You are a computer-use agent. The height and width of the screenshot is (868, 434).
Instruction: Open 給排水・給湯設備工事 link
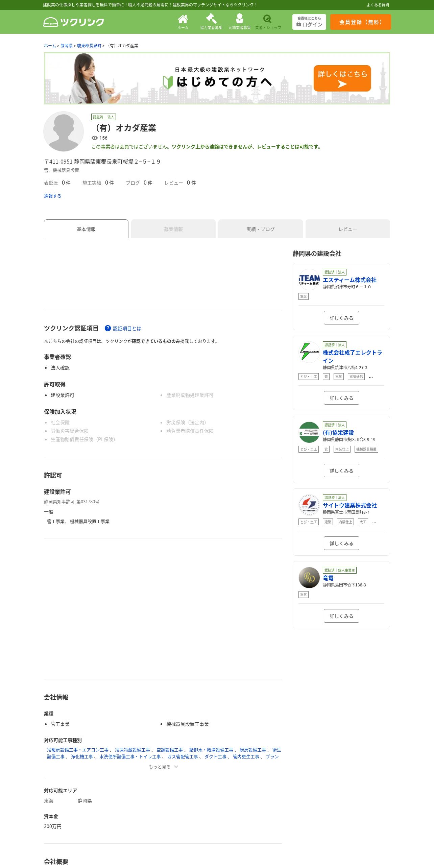coord(211,750)
